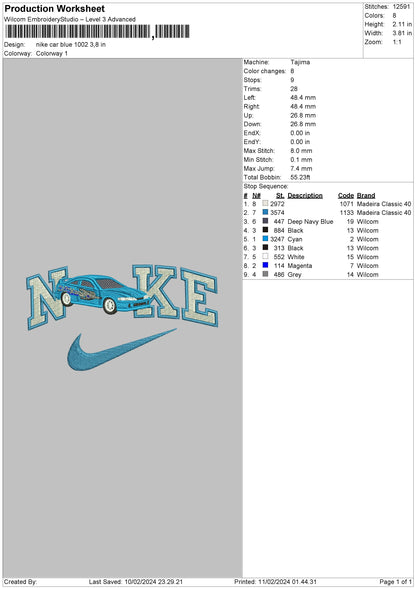Click the cream swatch for stop 1
This screenshot has width=416, height=589.
[x=265, y=203]
